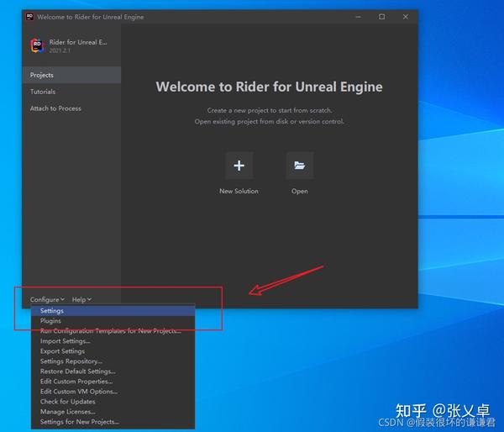Click Check for Updates entry
The width and height of the screenshot is (504, 432).
coord(113,402)
